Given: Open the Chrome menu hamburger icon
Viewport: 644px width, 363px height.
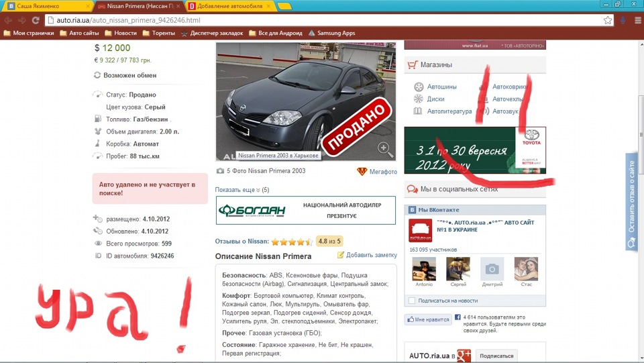Looking at the screenshot, I should click(x=638, y=20).
